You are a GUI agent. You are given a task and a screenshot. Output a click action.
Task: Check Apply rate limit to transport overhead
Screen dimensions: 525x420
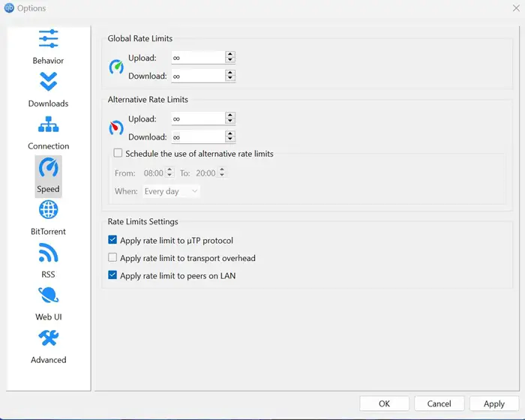112,257
